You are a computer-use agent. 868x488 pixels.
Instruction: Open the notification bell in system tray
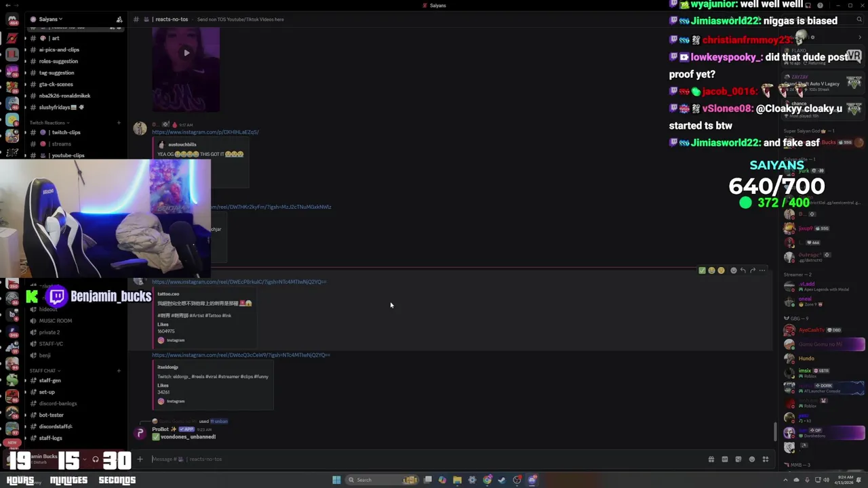point(860,480)
